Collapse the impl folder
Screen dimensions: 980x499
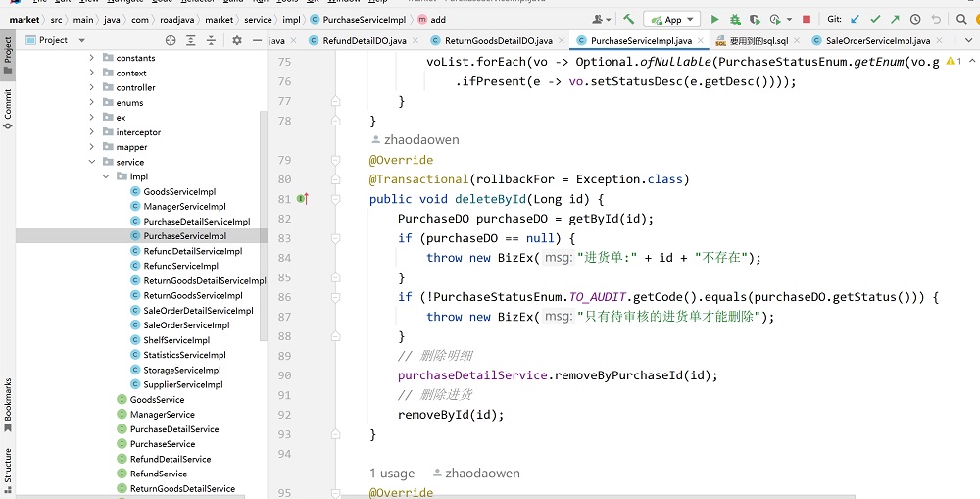coord(106,177)
